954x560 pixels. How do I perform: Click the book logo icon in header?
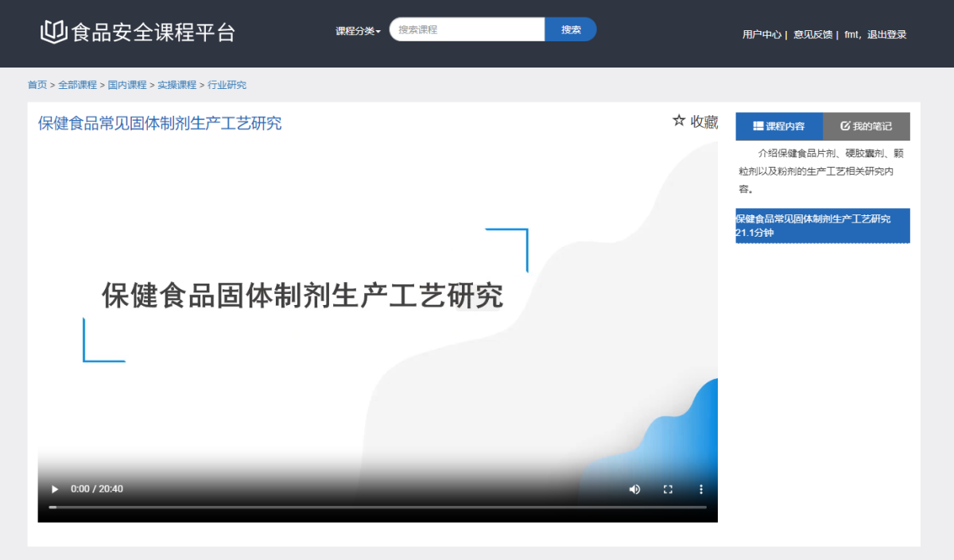(53, 33)
